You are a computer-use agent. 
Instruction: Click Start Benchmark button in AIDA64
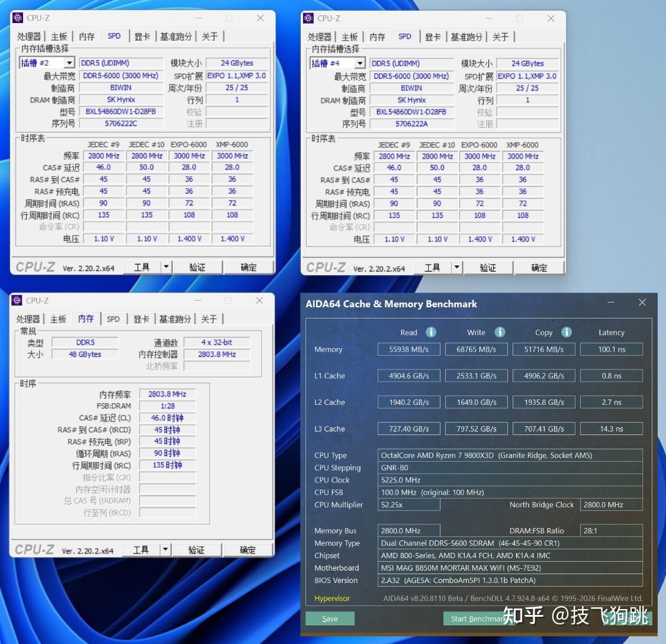(x=478, y=619)
